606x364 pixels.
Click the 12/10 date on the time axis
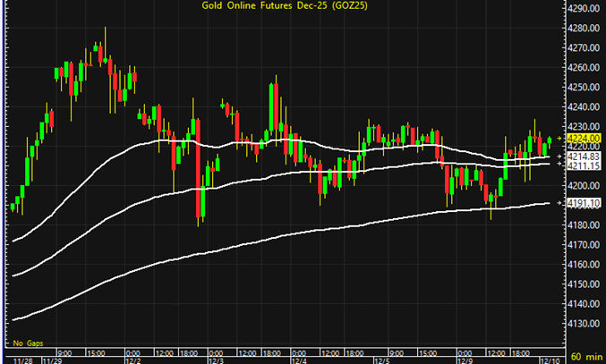548,360
